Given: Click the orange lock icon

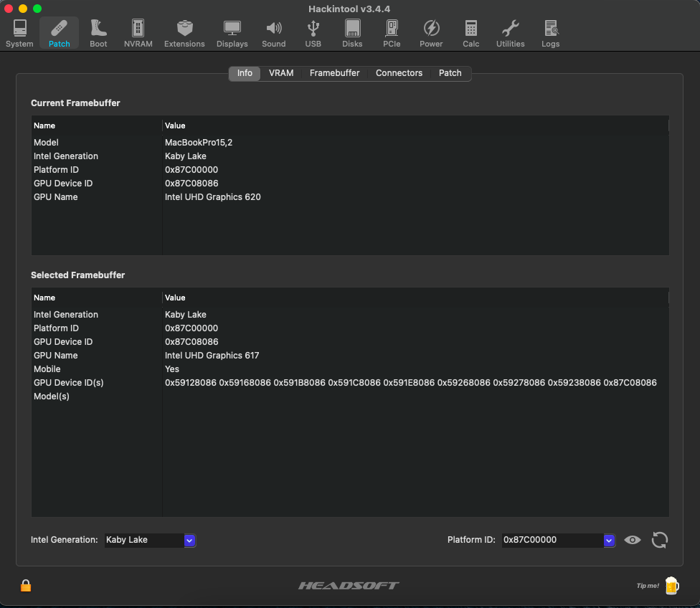Looking at the screenshot, I should (26, 585).
